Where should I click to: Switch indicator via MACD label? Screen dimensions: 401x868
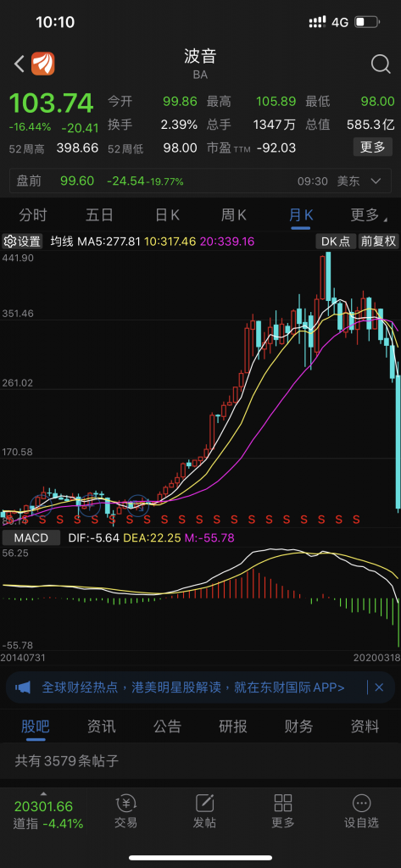31,537
